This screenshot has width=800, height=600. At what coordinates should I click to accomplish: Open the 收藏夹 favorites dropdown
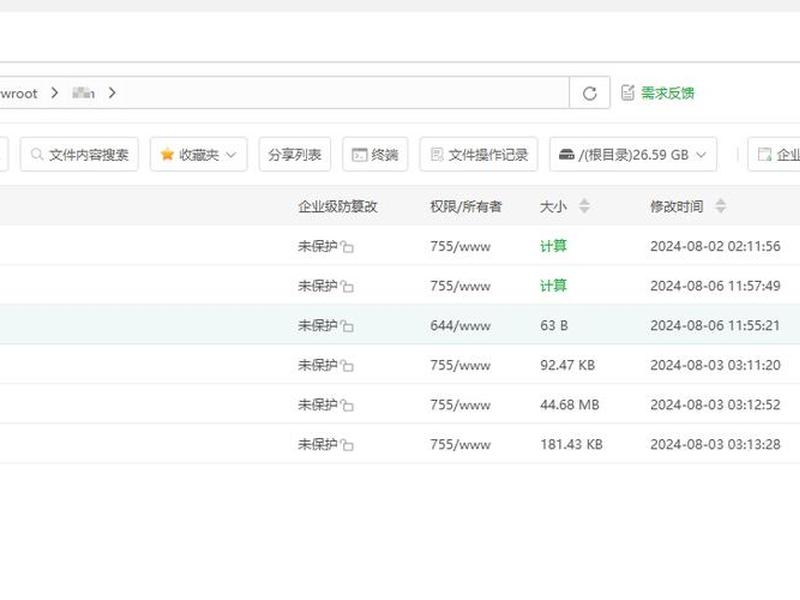coord(198,154)
